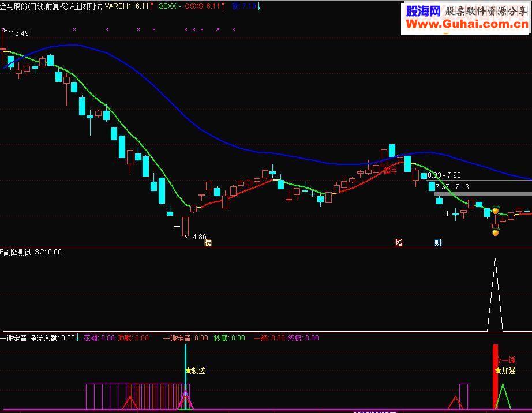Screen dimensions: 532x413
Task: Click the cyan down arrow after the blue 赢 value
Action: point(258,6)
